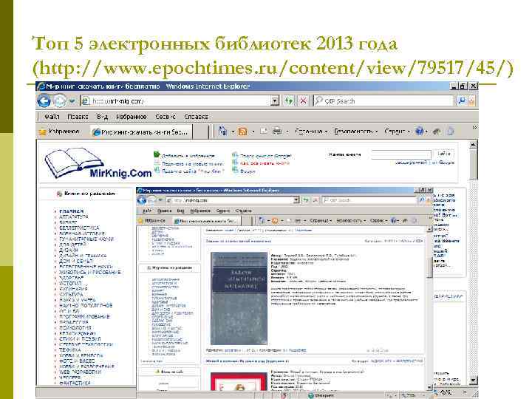Click the Back arrow in outer browser window
This screenshot has height=399, width=532.
pos(44,100)
